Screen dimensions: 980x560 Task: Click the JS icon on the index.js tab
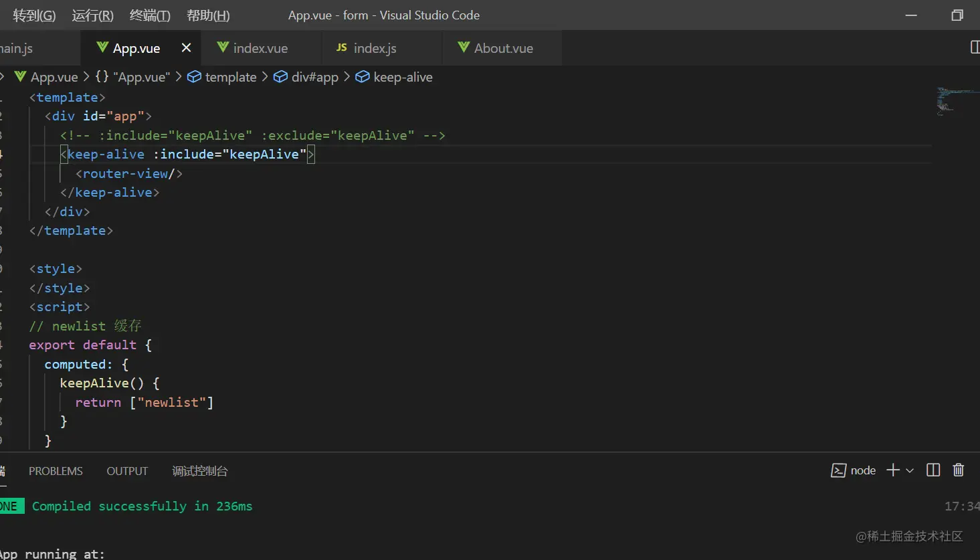(x=342, y=48)
